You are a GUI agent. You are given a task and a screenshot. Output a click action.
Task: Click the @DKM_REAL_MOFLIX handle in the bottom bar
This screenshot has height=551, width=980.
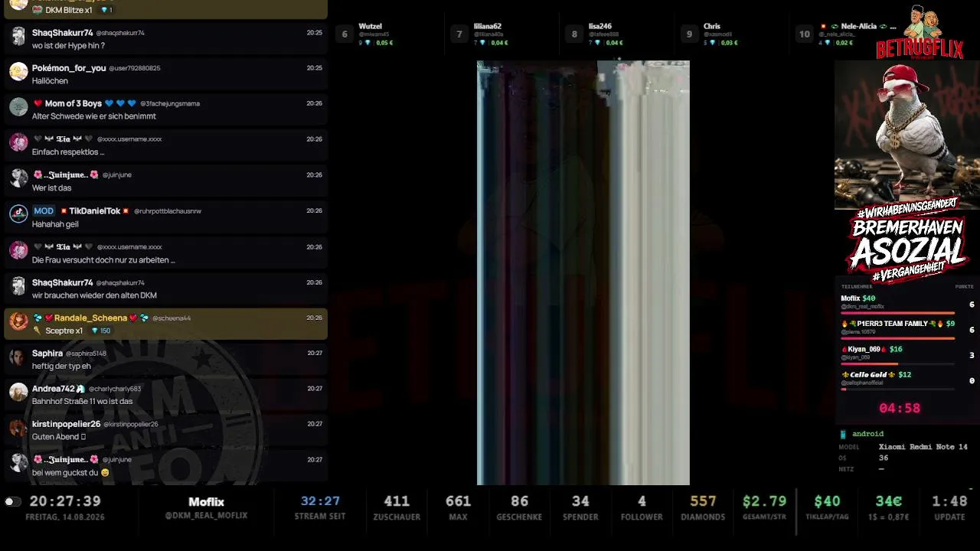[207, 516]
